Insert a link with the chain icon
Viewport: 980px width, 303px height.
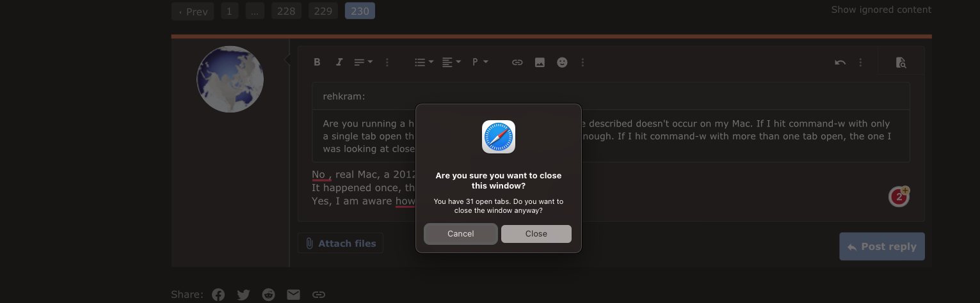517,62
